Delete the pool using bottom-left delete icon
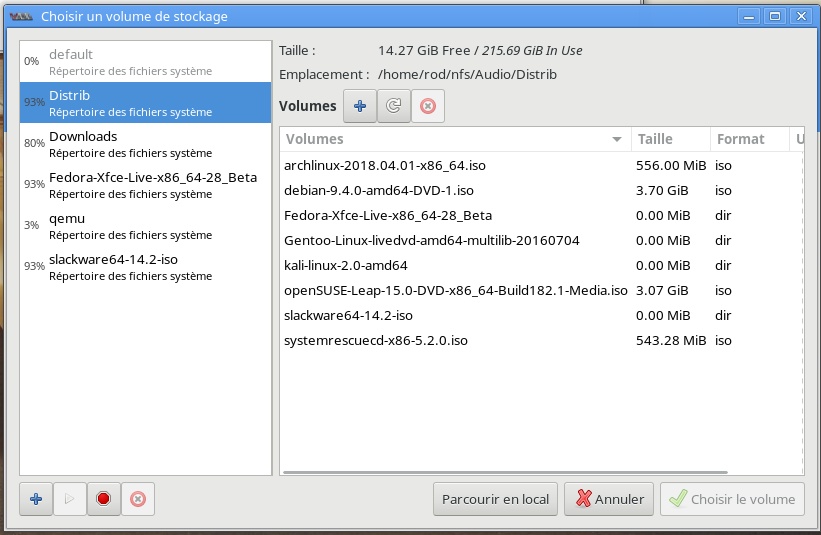Image resolution: width=821 pixels, height=535 pixels. (x=138, y=499)
